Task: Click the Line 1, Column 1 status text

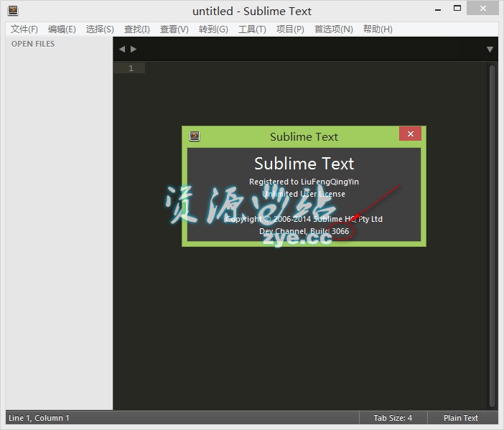Action: point(39,418)
